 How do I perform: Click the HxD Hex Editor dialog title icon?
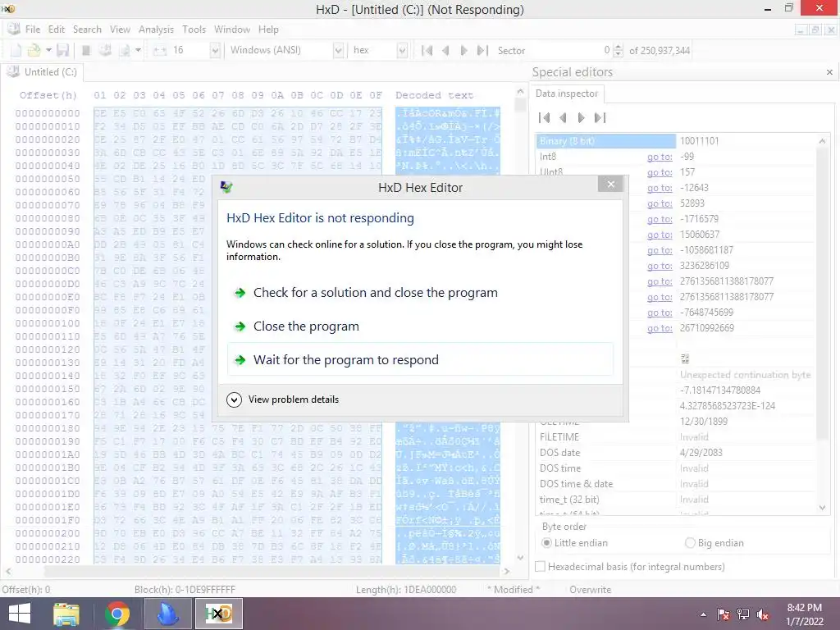pos(226,187)
